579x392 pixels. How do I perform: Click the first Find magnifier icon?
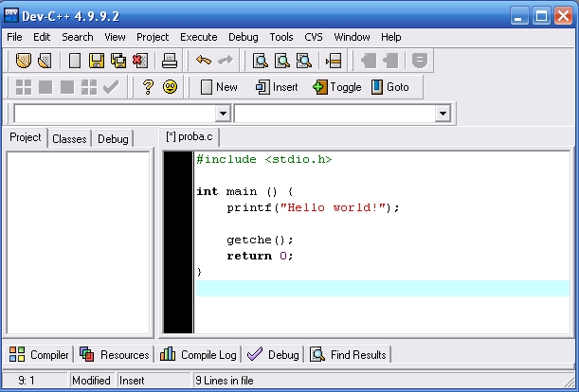[261, 61]
